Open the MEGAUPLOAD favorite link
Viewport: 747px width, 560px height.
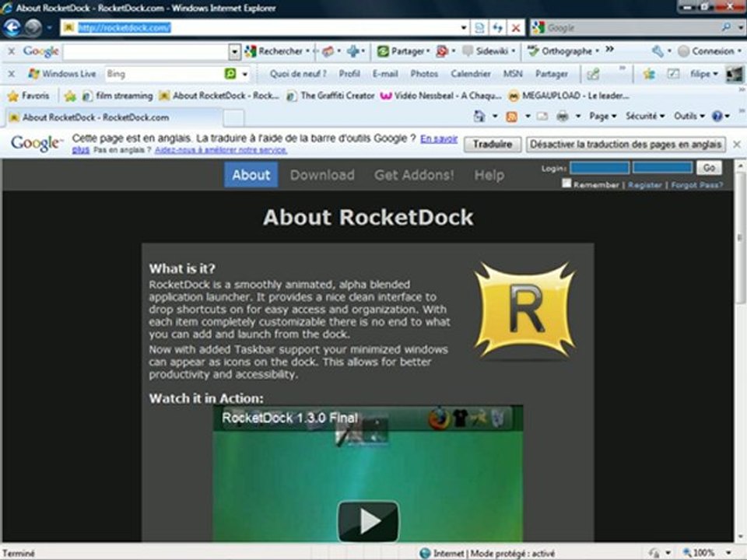point(569,96)
